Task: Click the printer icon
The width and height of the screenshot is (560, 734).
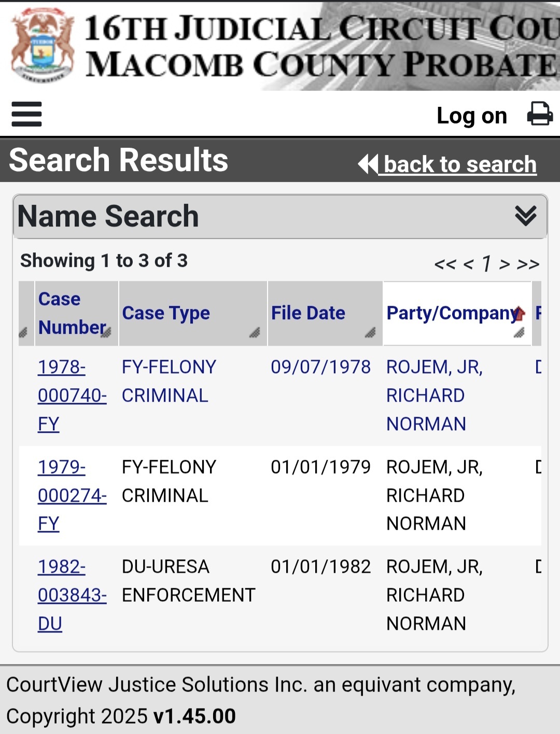Action: (540, 114)
